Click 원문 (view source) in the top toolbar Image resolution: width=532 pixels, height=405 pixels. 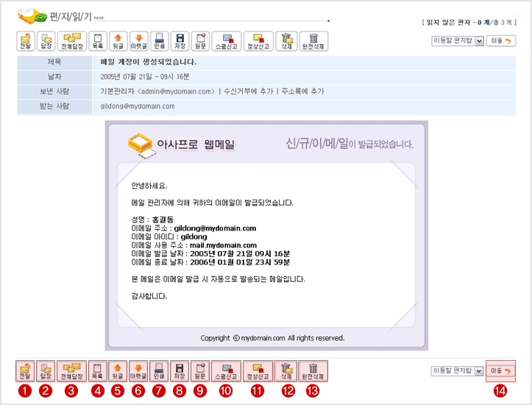pos(200,40)
